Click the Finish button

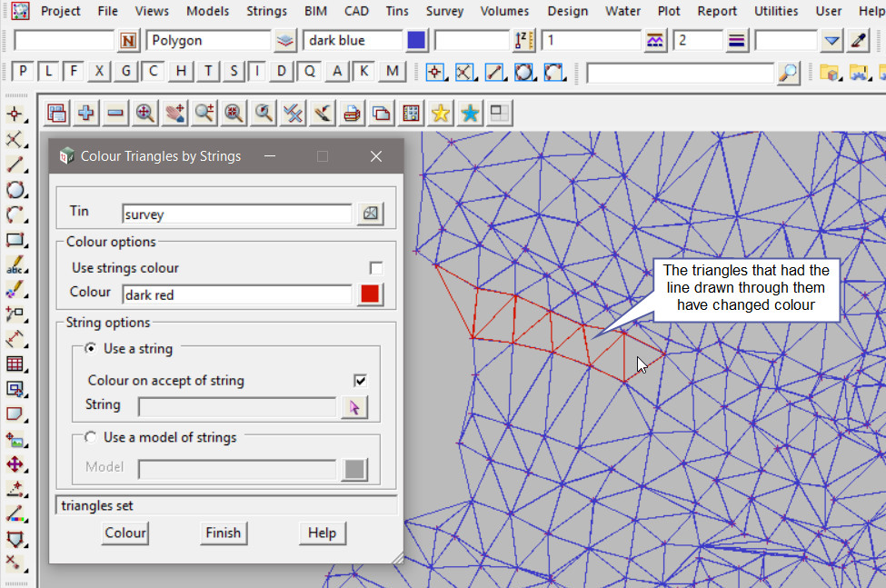[224, 533]
